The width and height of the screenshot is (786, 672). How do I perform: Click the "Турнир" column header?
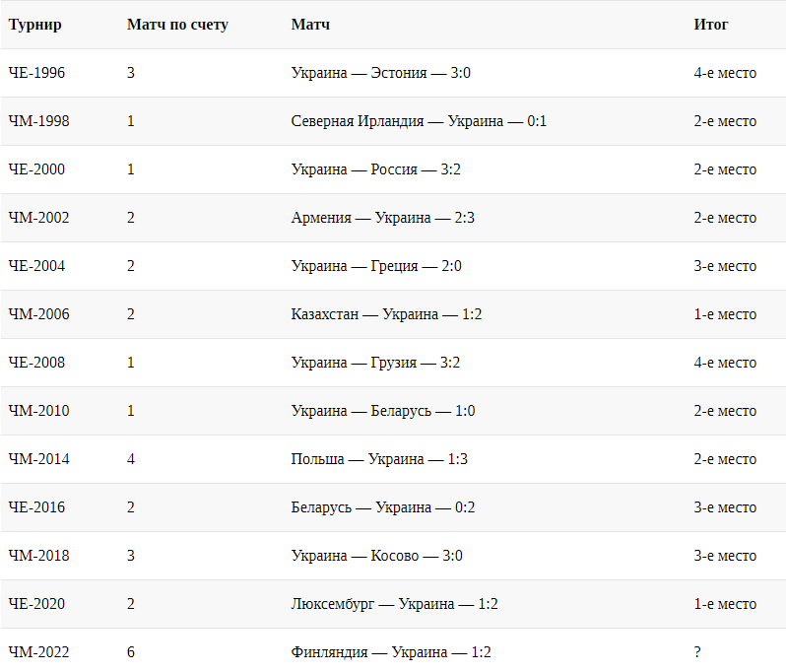(34, 25)
